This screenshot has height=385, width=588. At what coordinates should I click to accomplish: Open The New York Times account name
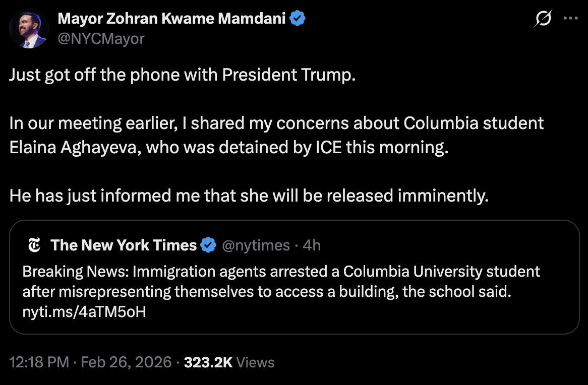(x=124, y=245)
